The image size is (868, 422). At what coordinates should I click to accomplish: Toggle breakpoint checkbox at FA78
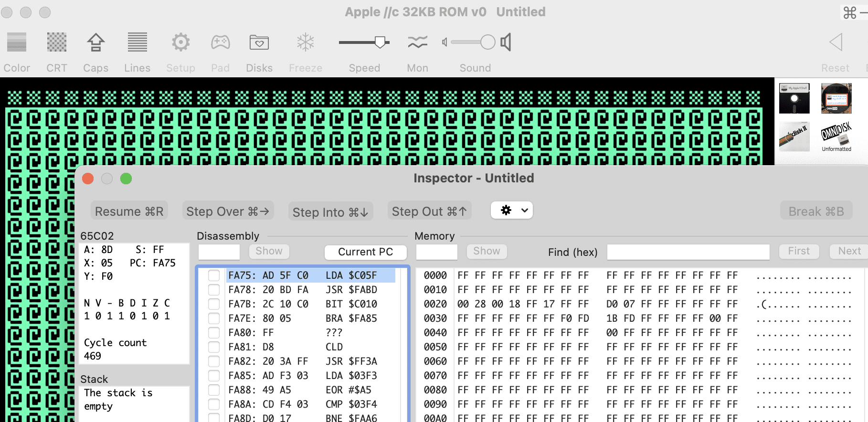pos(214,290)
